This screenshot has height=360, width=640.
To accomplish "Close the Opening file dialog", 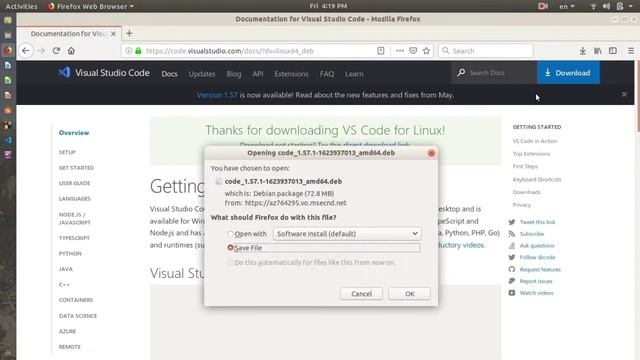I will coord(431,153).
